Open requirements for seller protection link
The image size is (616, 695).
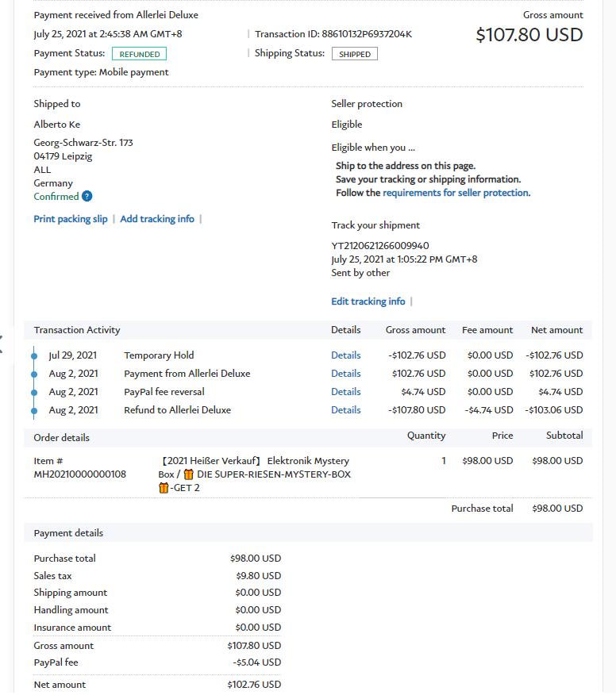[456, 193]
